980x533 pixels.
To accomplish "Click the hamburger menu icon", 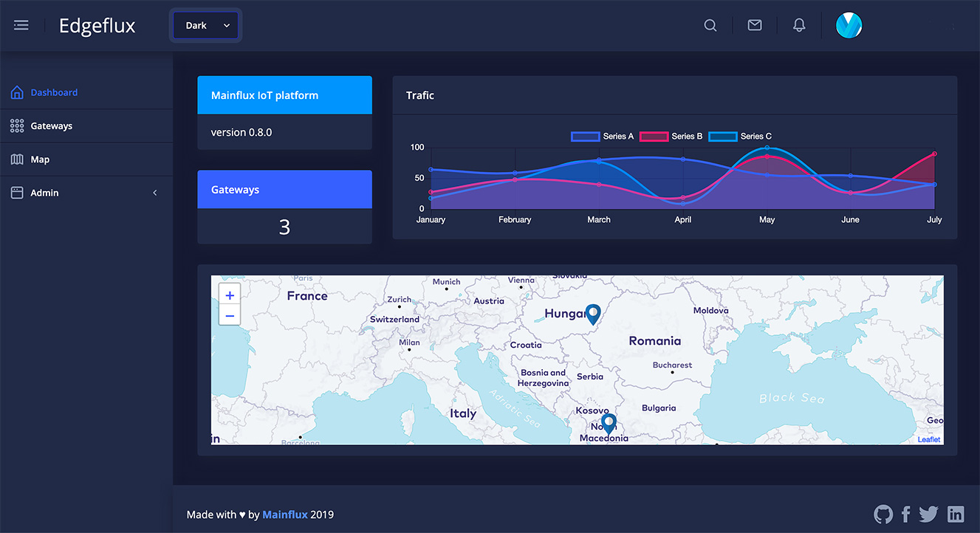I will [21, 24].
